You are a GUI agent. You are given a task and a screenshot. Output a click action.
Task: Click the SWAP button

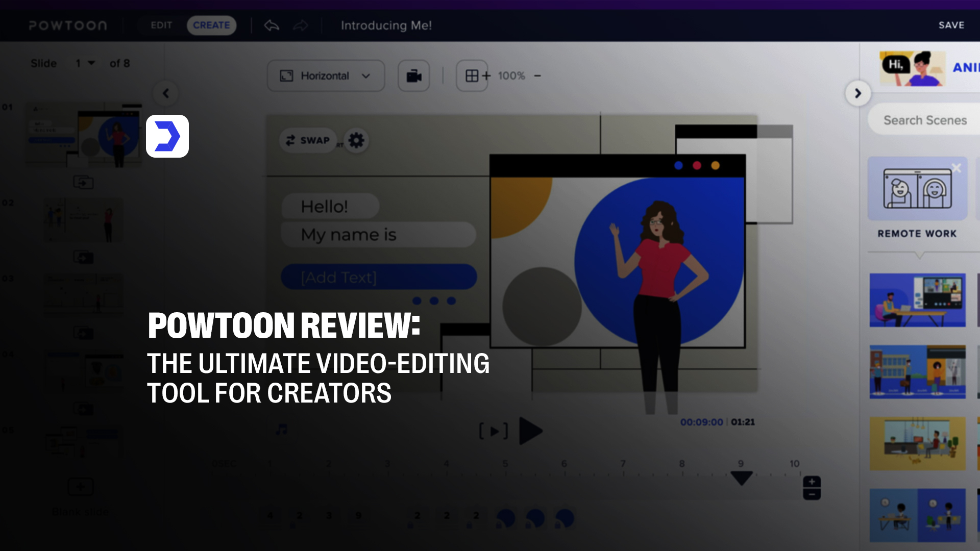[308, 140]
